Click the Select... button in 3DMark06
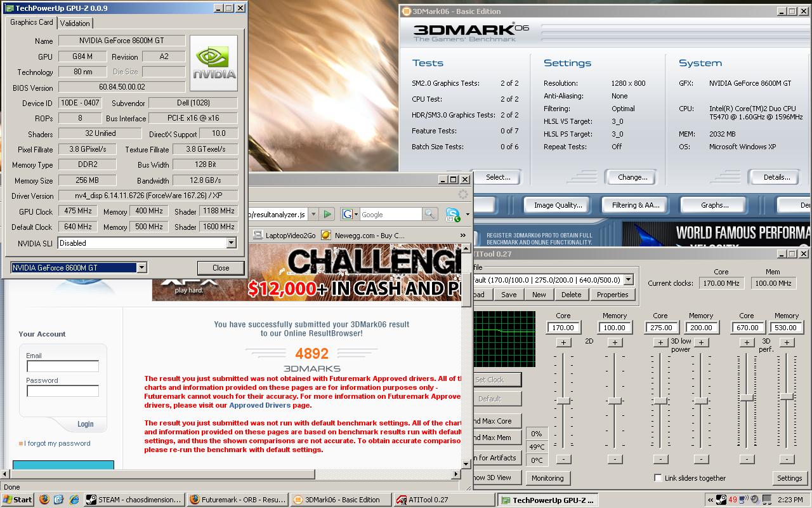812x508 pixels. (x=498, y=177)
